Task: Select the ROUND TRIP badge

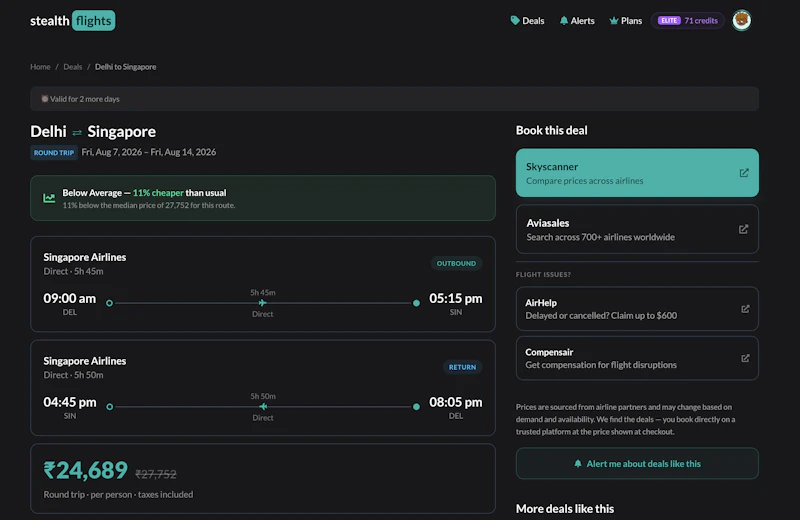Action: click(54, 153)
